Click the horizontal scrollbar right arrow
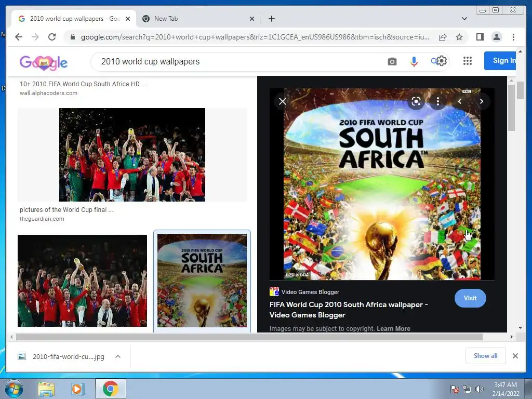The height and width of the screenshot is (399, 532). pos(512,337)
